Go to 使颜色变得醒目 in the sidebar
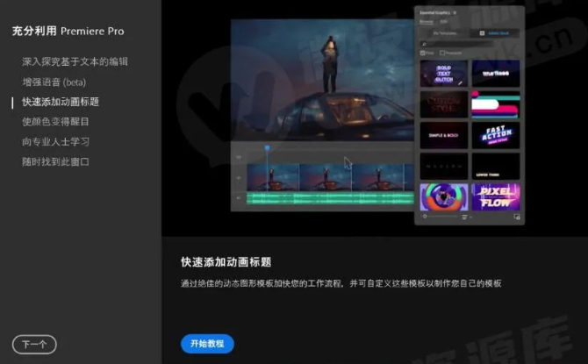This screenshot has width=588, height=364. [55, 121]
